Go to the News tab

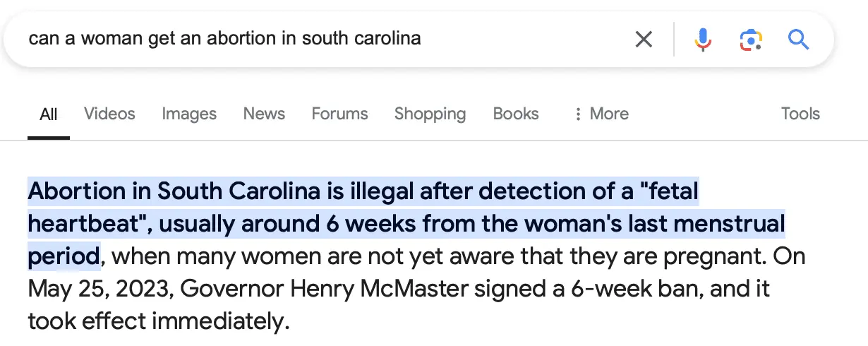click(264, 114)
